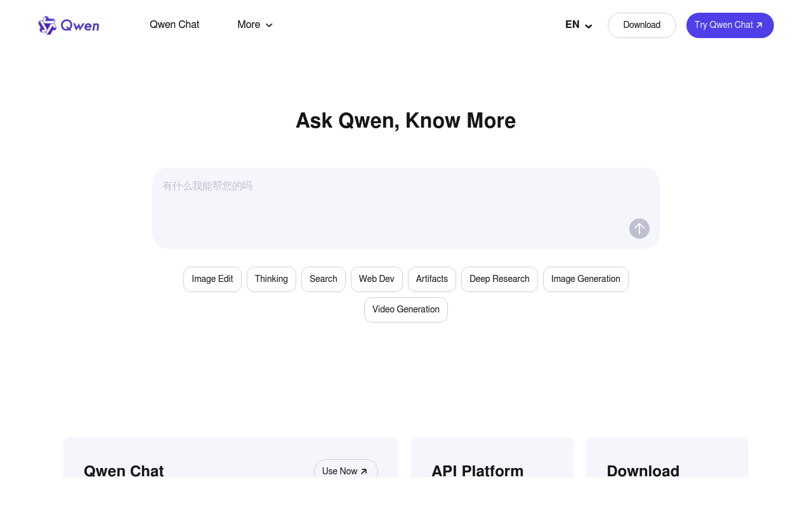This screenshot has width=812, height=508.
Task: Select the Image Generation chip
Action: [x=586, y=279]
